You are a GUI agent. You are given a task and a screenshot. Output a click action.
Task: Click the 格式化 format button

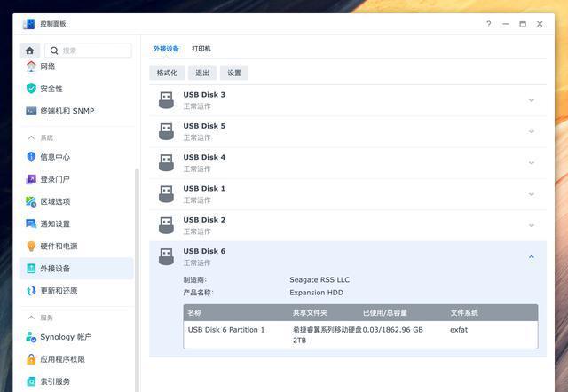coord(167,73)
